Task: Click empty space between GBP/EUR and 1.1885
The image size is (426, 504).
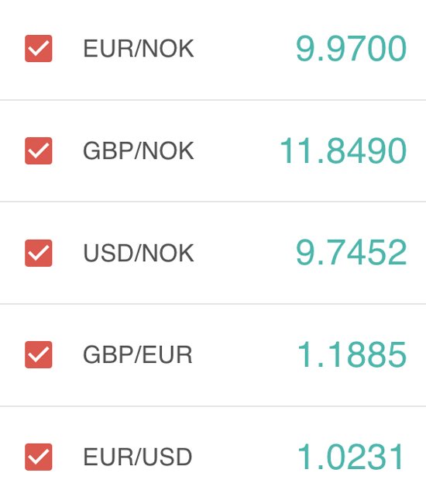Action: point(245,354)
